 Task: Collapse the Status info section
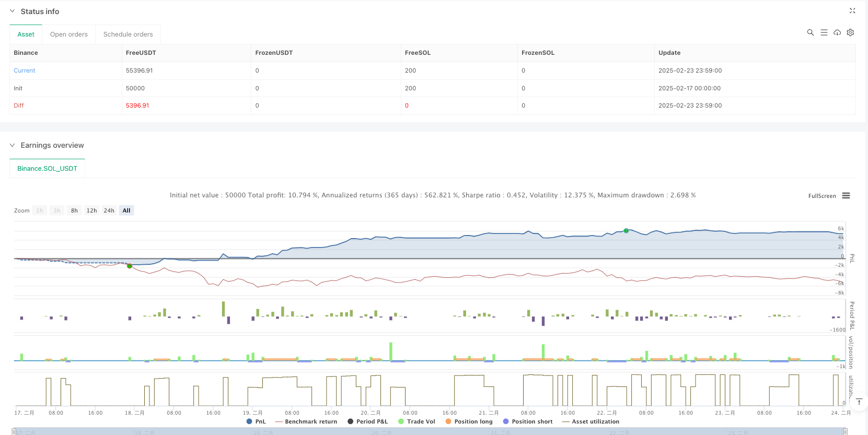point(13,11)
